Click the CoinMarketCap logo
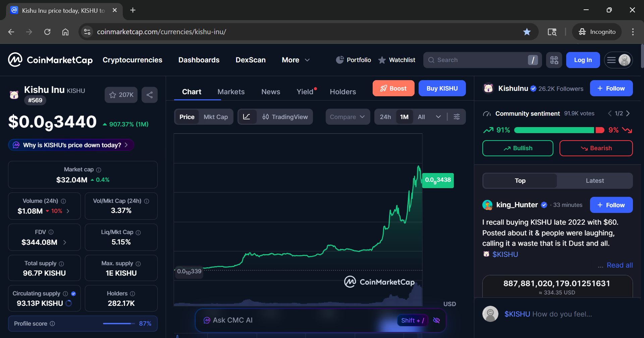The height and width of the screenshot is (338, 644). pyautogui.click(x=50, y=60)
